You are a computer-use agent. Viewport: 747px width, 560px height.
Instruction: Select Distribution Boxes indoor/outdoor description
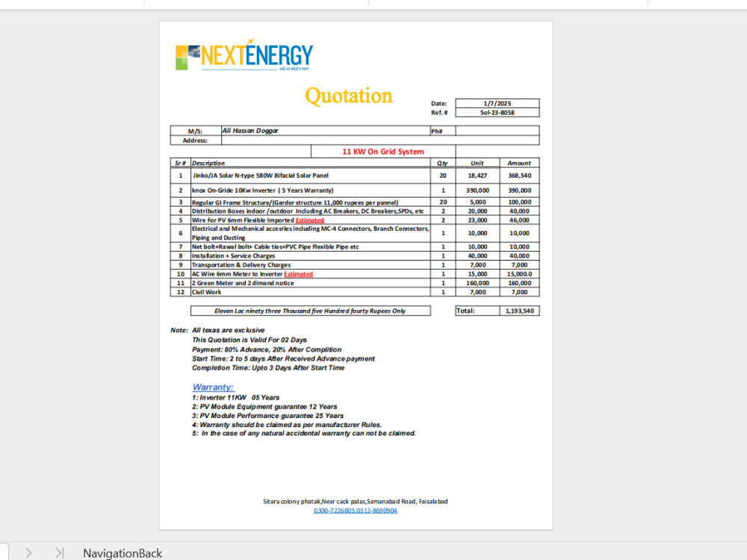[x=308, y=211]
